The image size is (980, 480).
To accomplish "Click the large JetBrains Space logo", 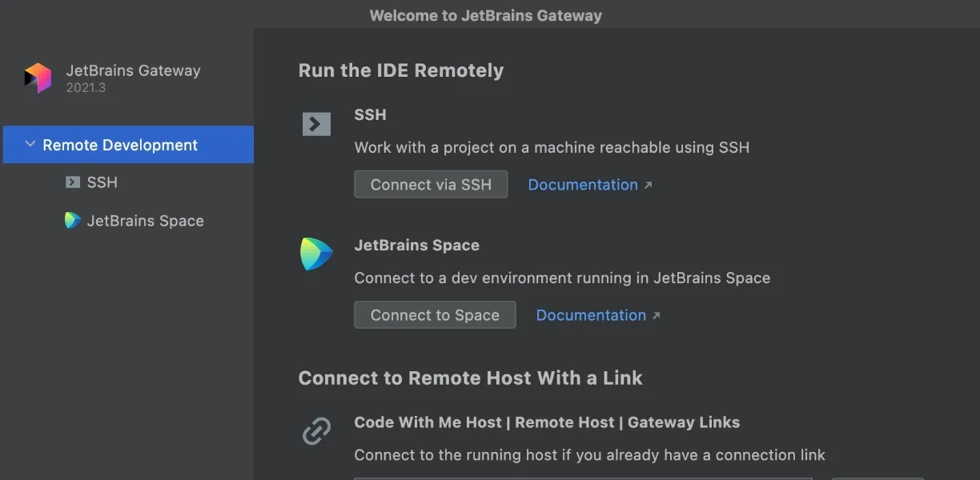I will click(316, 254).
